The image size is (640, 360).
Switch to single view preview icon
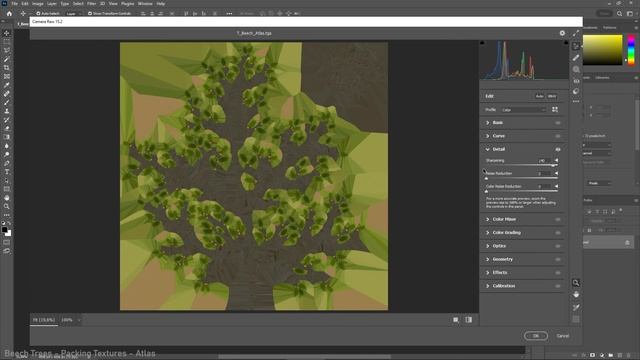click(x=456, y=320)
